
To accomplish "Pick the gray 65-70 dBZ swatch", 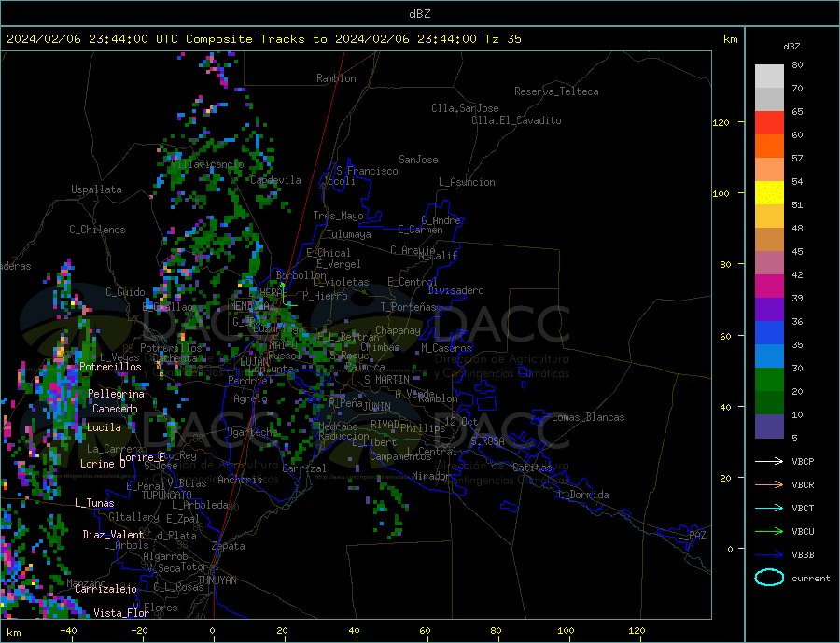I will point(769,100).
